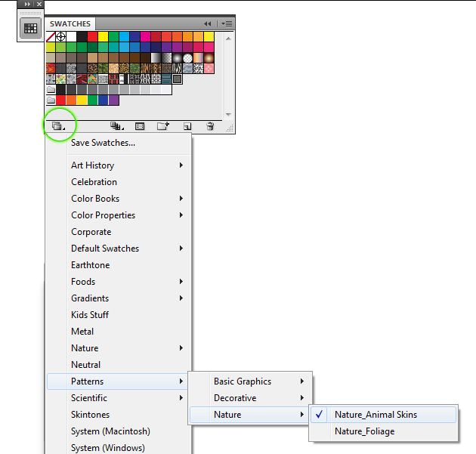Expand the Color Properties submenu
Image resolution: width=476 pixels, height=454 pixels.
pyautogui.click(x=119, y=215)
